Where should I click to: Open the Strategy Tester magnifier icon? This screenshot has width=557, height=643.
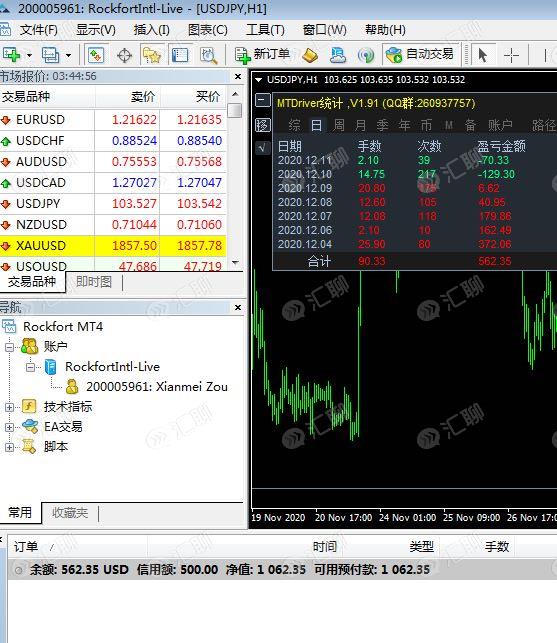coord(208,55)
